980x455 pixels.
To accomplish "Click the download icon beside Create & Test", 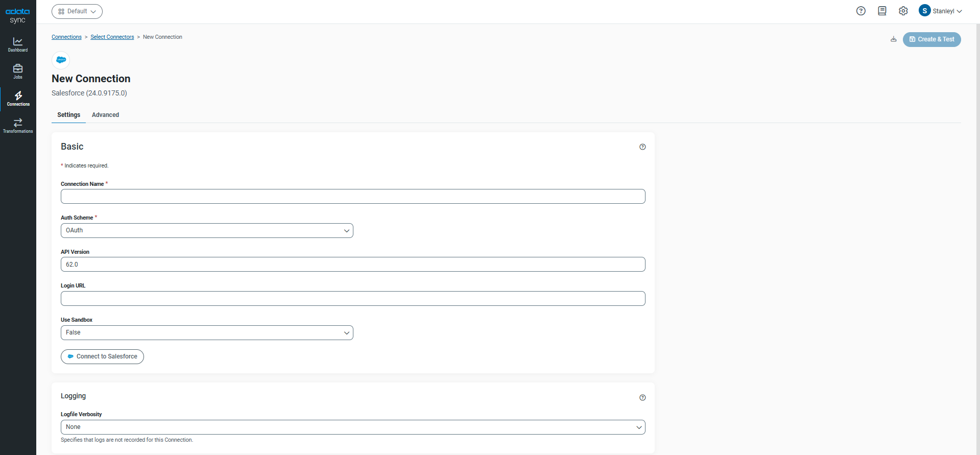I will [894, 39].
